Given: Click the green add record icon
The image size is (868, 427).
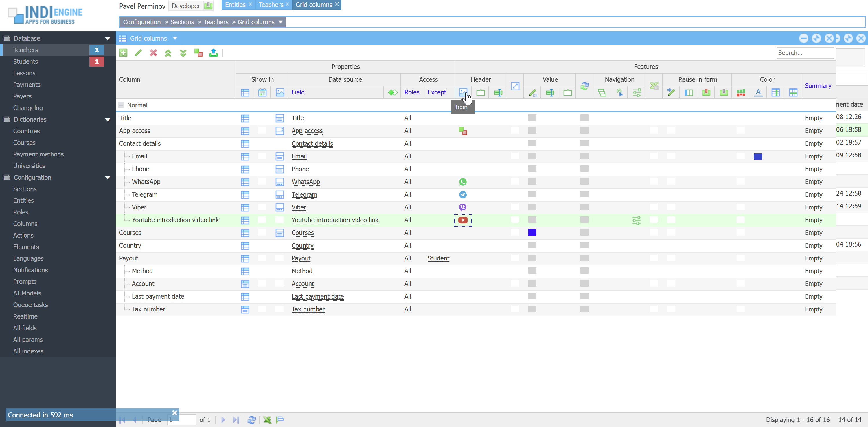Looking at the screenshot, I should click(123, 53).
